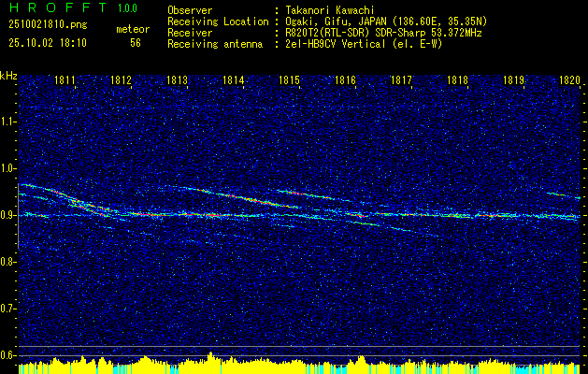Click the 1819 time marker
588x374 pixels.
(513, 79)
